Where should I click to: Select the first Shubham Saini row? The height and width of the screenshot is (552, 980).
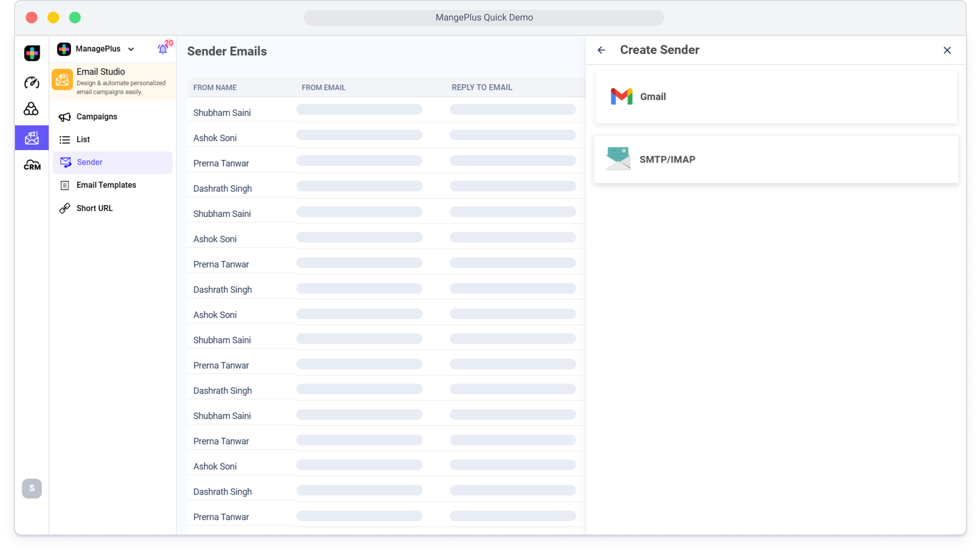click(222, 113)
